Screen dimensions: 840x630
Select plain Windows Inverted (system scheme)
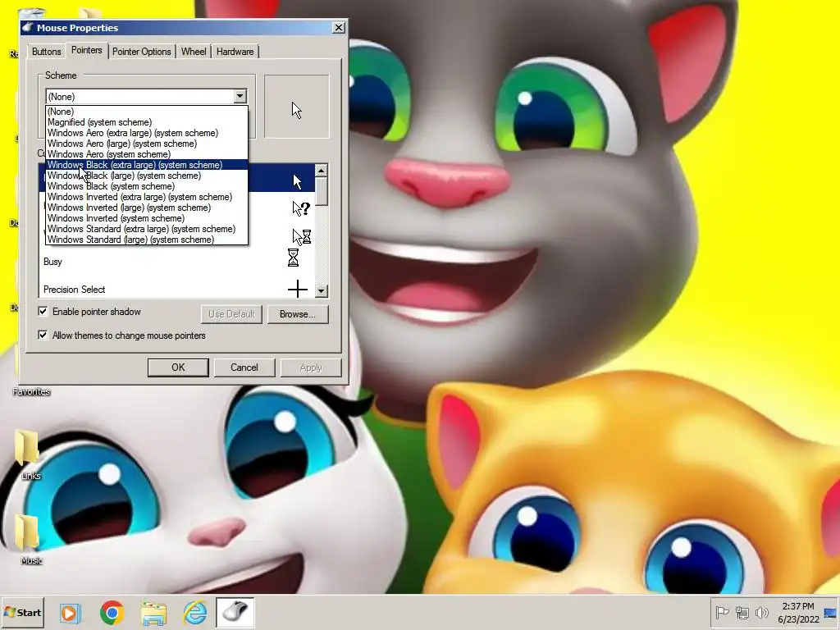(x=147, y=218)
